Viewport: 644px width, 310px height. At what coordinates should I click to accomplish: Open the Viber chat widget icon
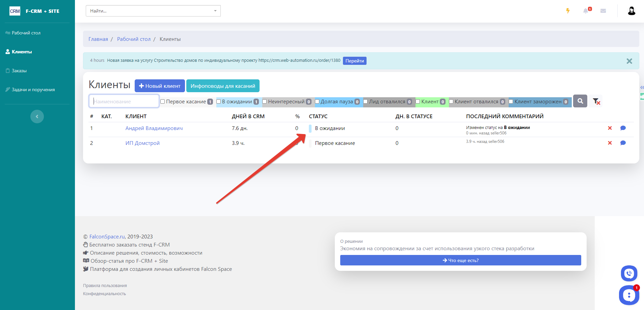629,273
